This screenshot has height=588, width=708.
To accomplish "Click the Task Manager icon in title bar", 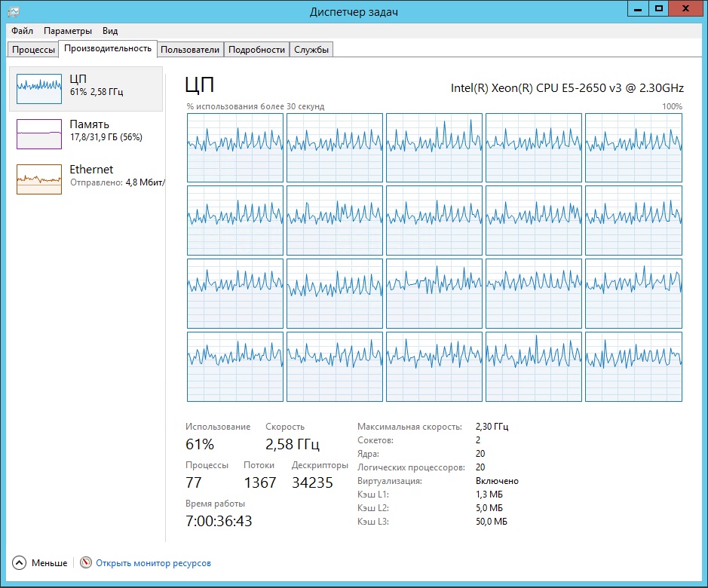I will pos(13,11).
